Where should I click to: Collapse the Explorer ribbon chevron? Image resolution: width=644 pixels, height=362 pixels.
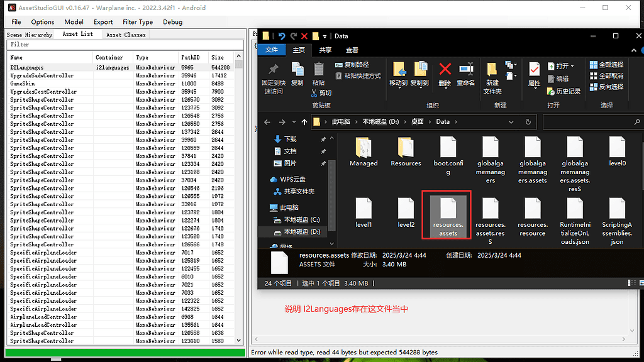point(634,50)
